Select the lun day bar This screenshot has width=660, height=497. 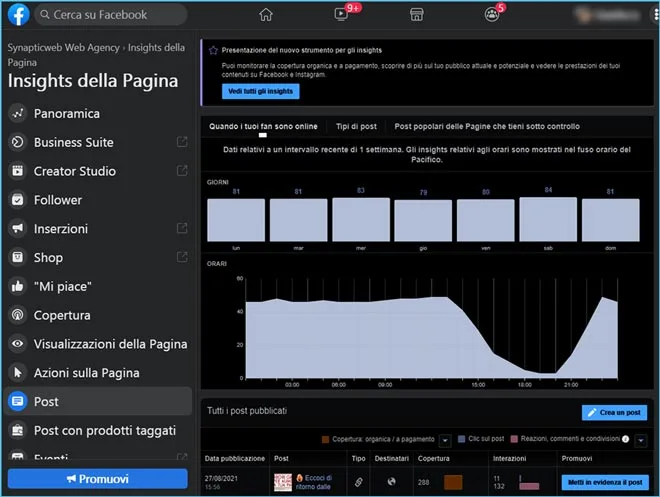(236, 220)
